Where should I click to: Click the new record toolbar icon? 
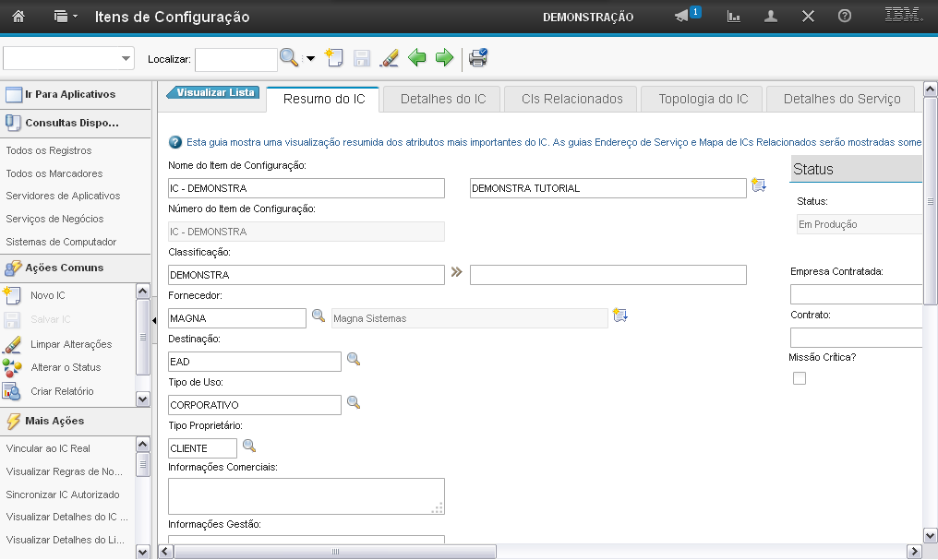tap(334, 58)
